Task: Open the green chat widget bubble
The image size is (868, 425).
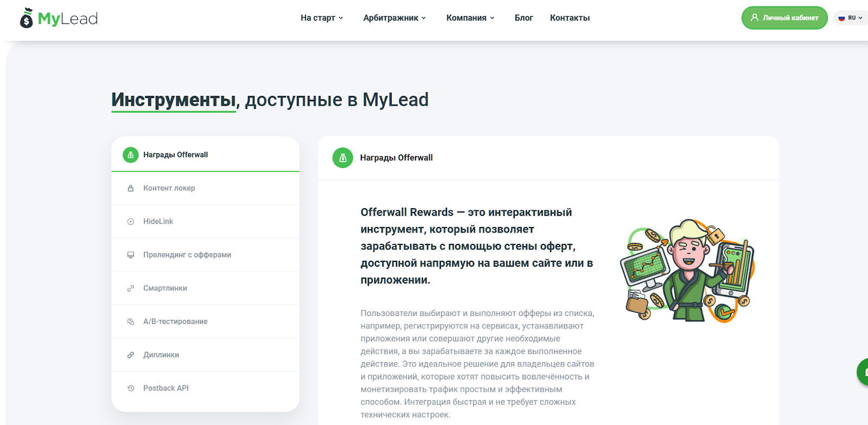Action: 863,372
